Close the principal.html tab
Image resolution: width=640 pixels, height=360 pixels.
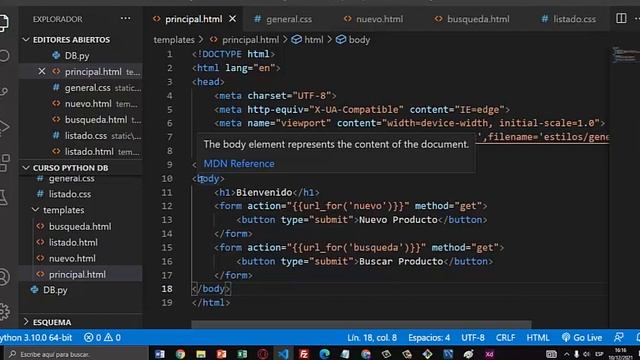click(x=232, y=19)
